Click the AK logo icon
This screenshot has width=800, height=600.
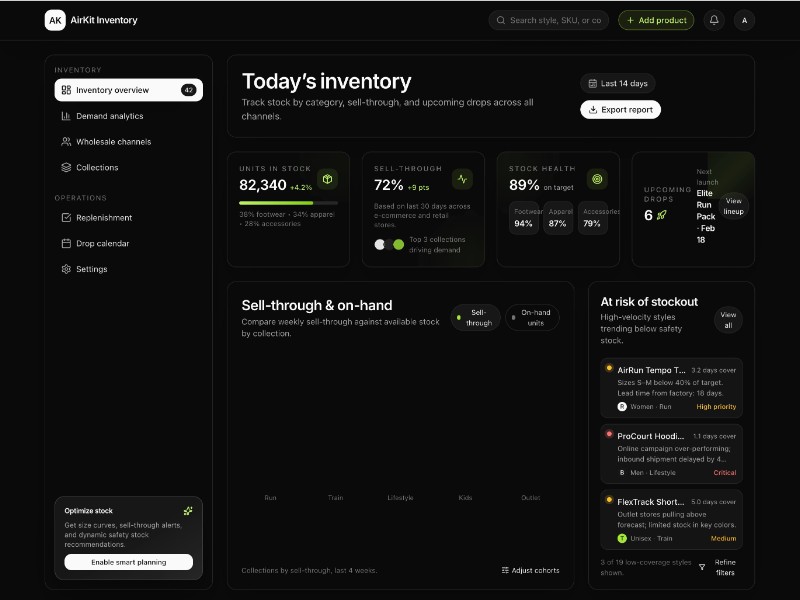(55, 20)
